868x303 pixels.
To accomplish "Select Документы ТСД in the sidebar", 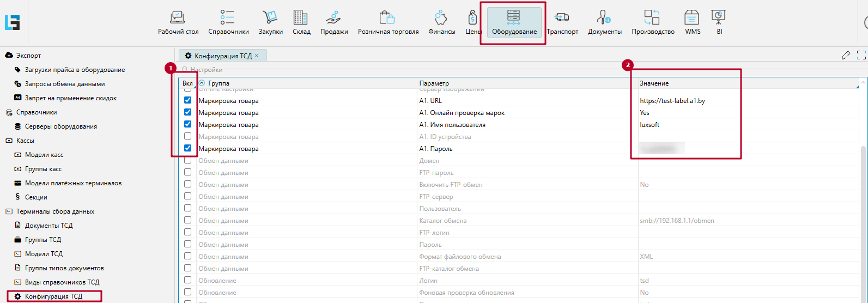I will click(x=48, y=226).
